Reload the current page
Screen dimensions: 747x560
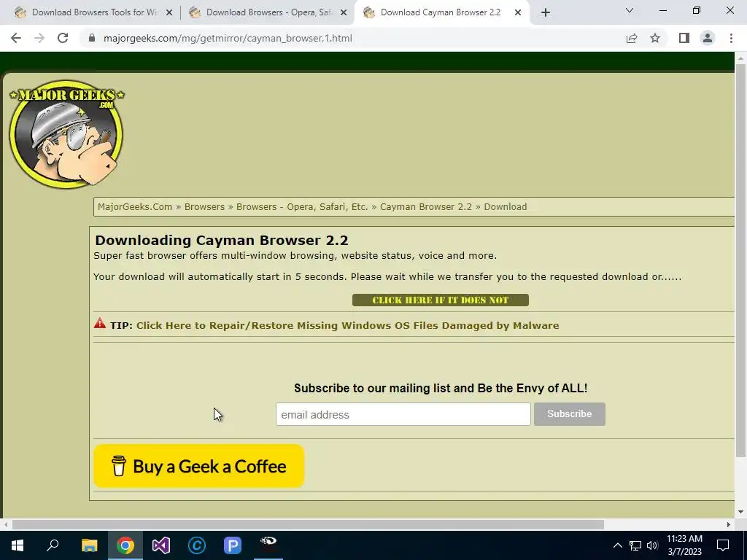pos(63,38)
